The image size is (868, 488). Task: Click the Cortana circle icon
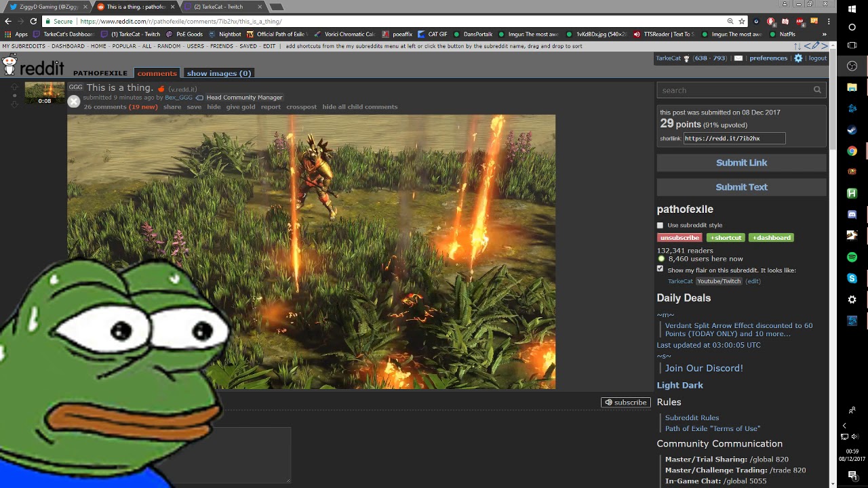[x=852, y=28]
